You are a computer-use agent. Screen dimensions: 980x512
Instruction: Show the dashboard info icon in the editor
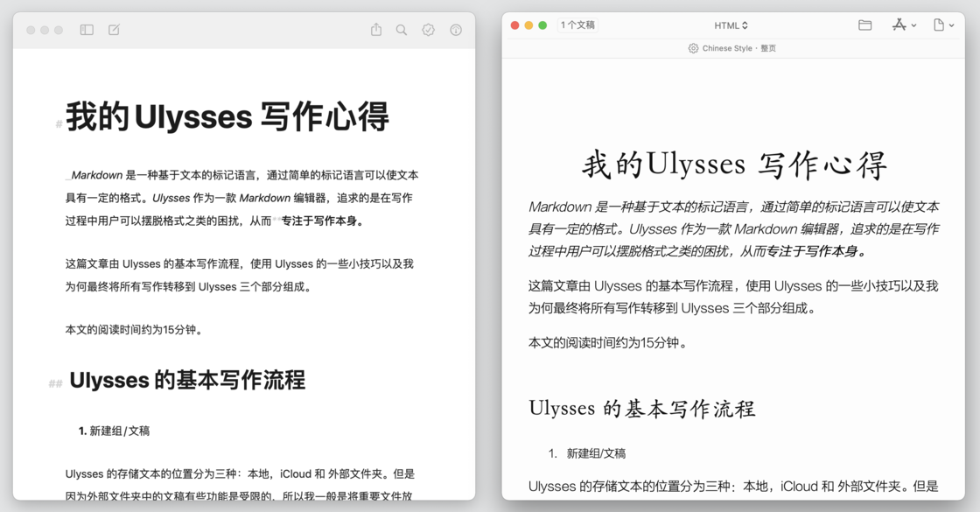coord(456,30)
